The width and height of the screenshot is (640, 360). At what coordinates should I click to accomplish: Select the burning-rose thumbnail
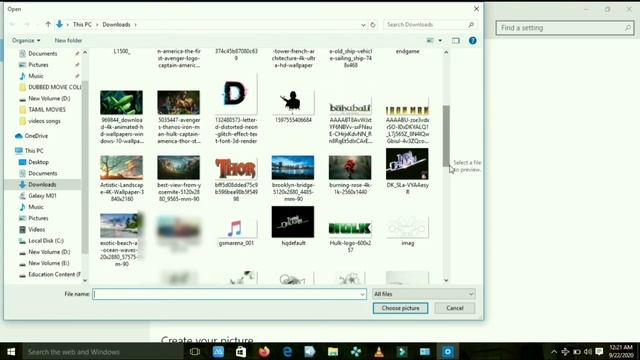350,167
